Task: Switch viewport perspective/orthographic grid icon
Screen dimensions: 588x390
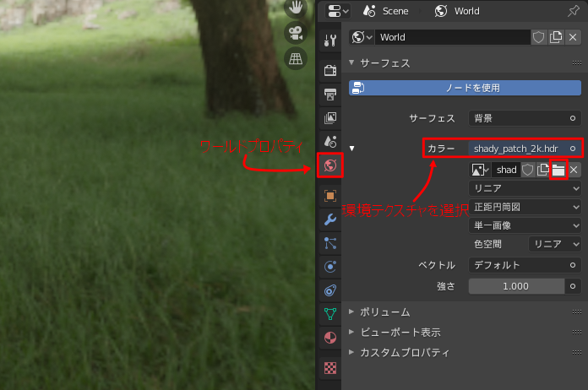Action: [296, 59]
